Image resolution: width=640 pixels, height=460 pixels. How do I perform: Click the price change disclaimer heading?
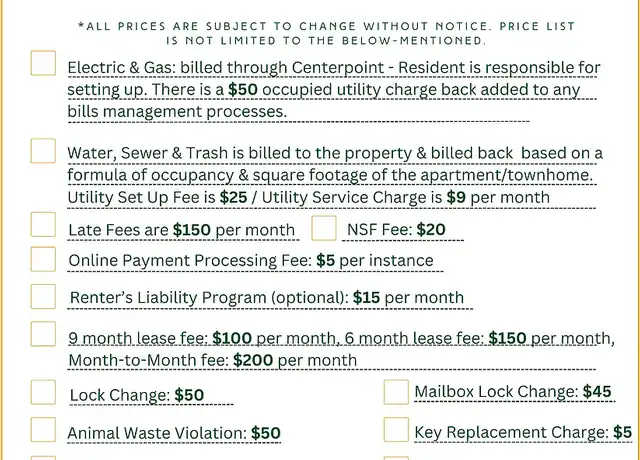[x=326, y=33]
